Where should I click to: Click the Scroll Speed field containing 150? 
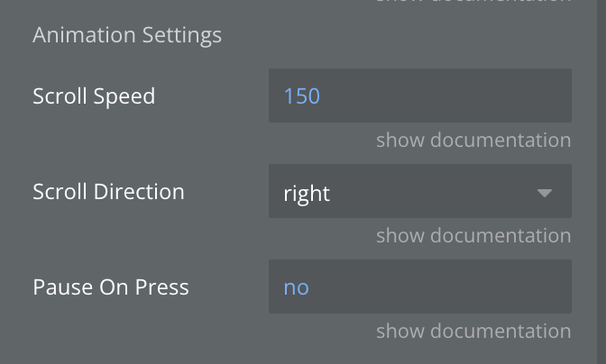(419, 96)
